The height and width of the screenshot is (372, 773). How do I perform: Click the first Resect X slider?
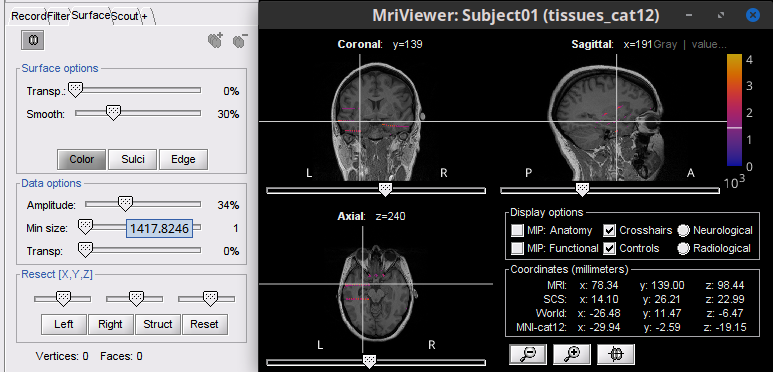pos(63,298)
